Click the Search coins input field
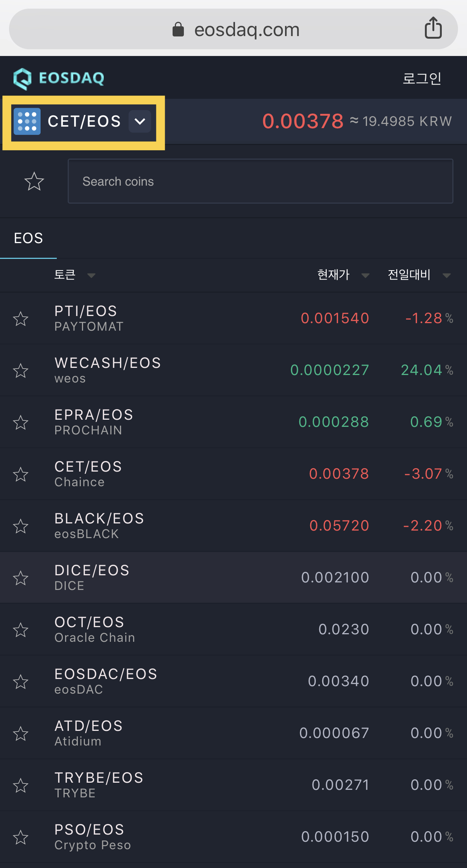 point(260,181)
